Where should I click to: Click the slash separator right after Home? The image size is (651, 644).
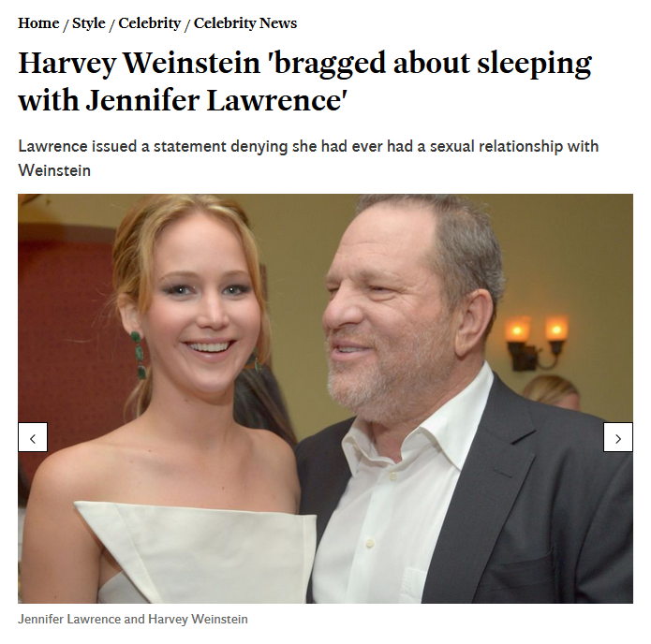tap(66, 24)
